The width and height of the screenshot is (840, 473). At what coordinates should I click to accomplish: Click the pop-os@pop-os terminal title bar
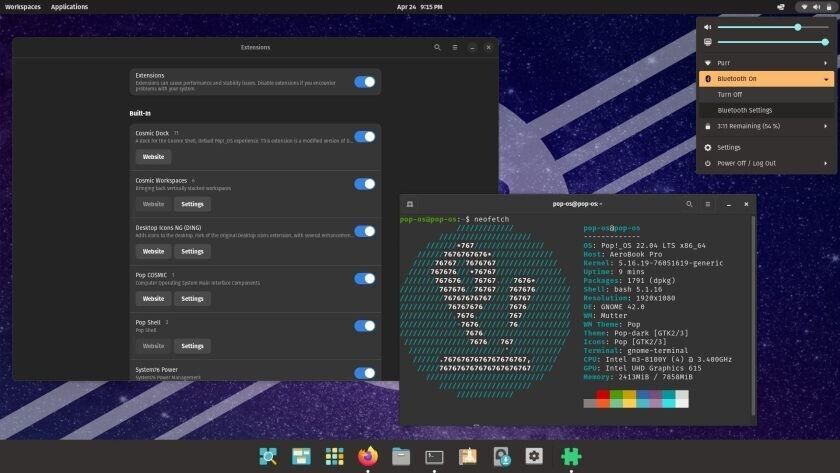click(578, 204)
